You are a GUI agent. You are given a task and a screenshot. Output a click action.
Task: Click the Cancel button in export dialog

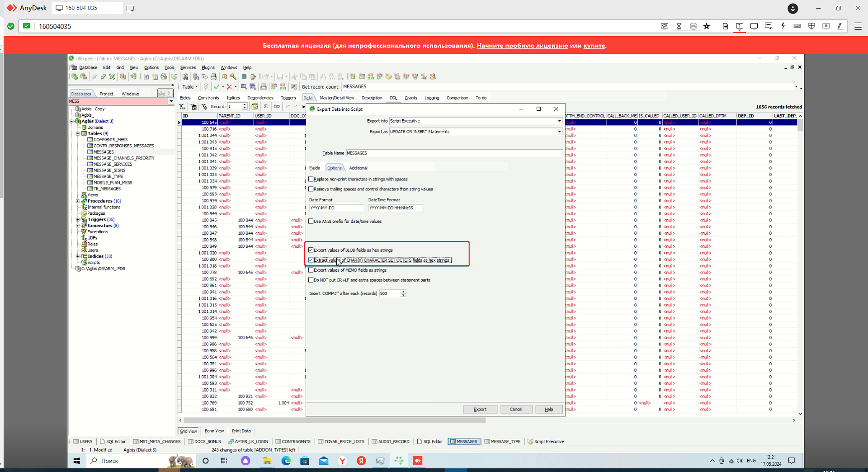(516, 410)
